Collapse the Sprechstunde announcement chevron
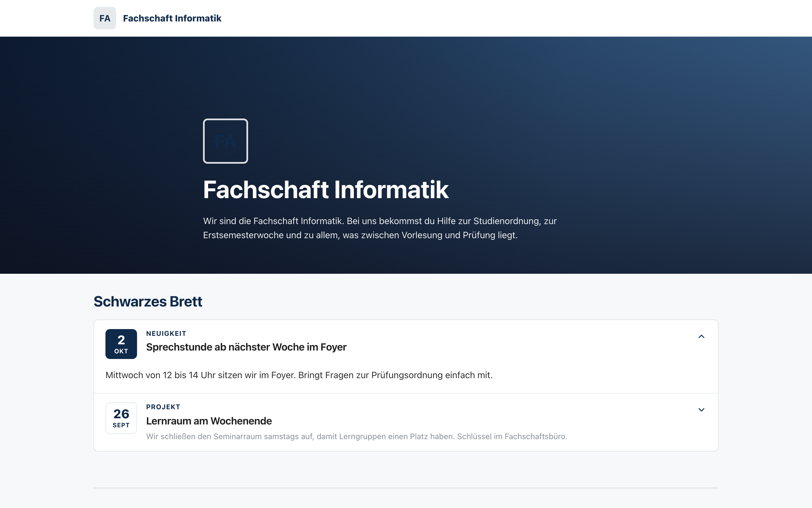The height and width of the screenshot is (508, 812). point(701,336)
